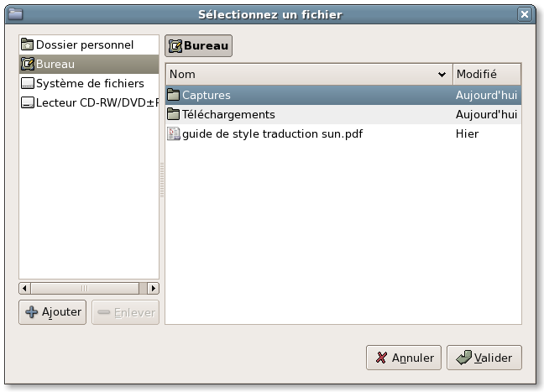Screen dimensions: 544x392
Task: Click the Captures folder icon
Action: (x=174, y=95)
